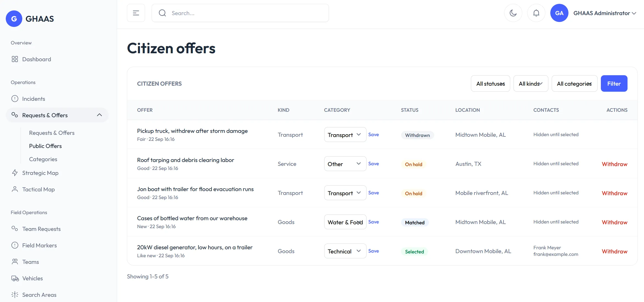Toggle the sidebar with hamburger icon
The image size is (644, 302).
(136, 13)
